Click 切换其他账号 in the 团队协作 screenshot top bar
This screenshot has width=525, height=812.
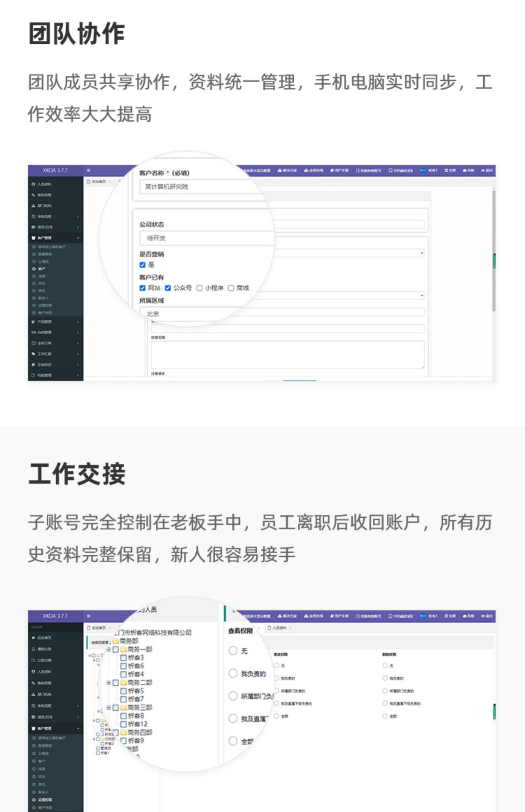pyautogui.click(x=368, y=171)
